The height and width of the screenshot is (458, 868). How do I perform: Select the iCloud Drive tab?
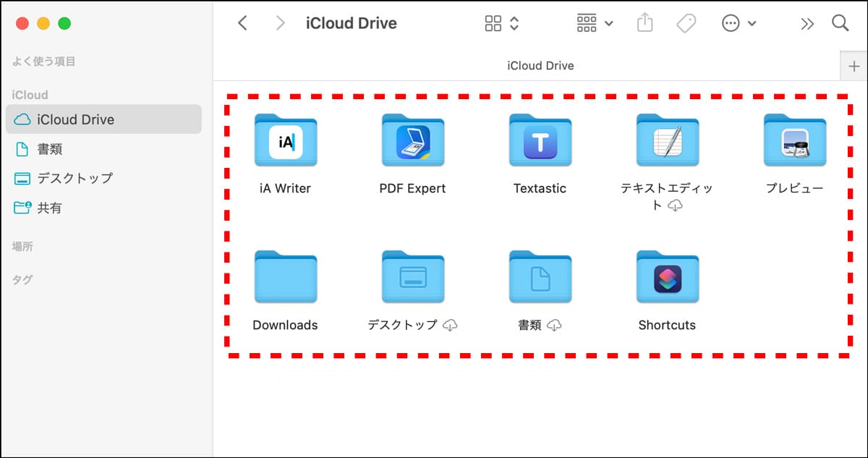pos(540,66)
